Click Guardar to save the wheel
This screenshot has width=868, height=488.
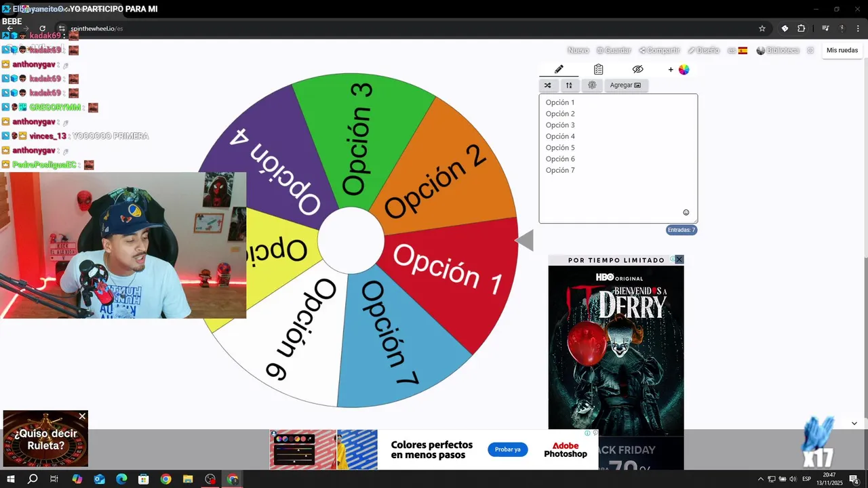coord(614,50)
